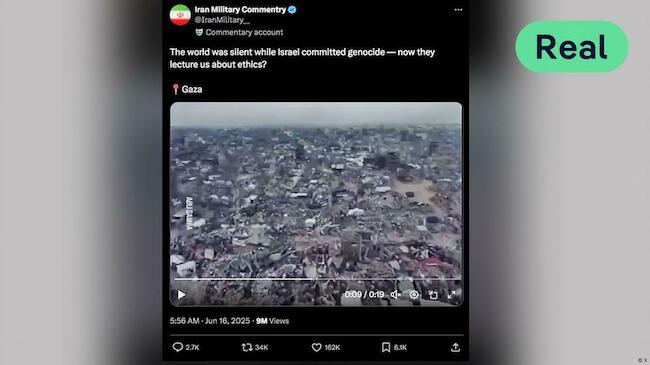Click the reply comment icon
Viewport: 650px width, 365px height.
tap(177, 347)
